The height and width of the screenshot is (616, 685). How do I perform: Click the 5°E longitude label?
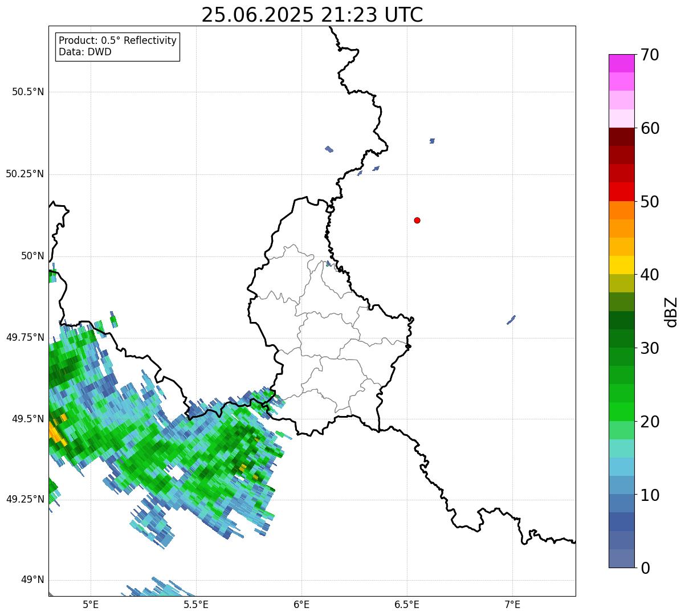pyautogui.click(x=91, y=605)
